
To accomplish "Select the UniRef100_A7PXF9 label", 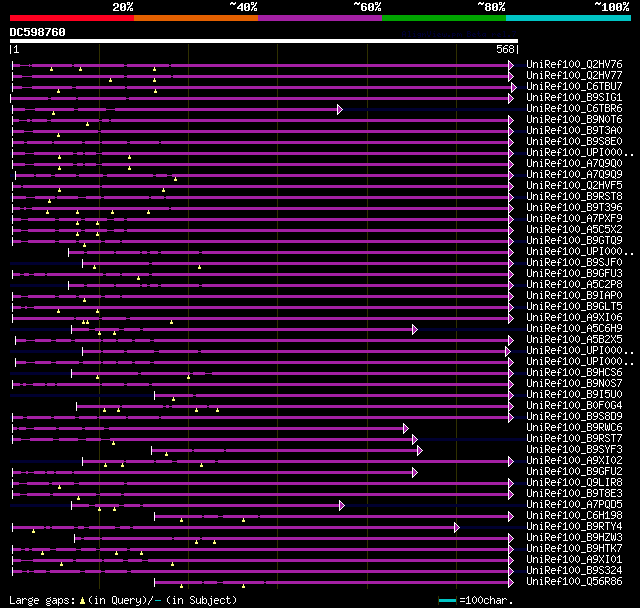I will pos(574,219).
